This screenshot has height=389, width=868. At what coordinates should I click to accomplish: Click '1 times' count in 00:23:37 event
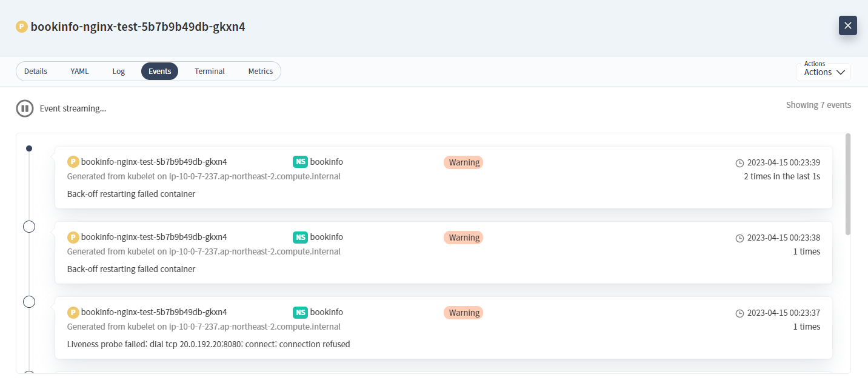(x=807, y=327)
